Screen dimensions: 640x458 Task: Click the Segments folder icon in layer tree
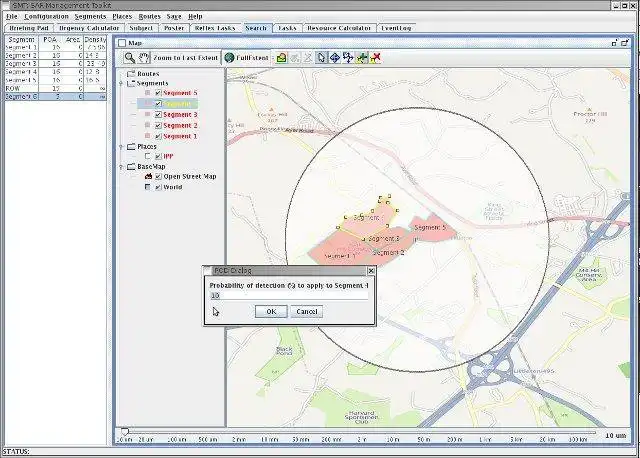(131, 83)
